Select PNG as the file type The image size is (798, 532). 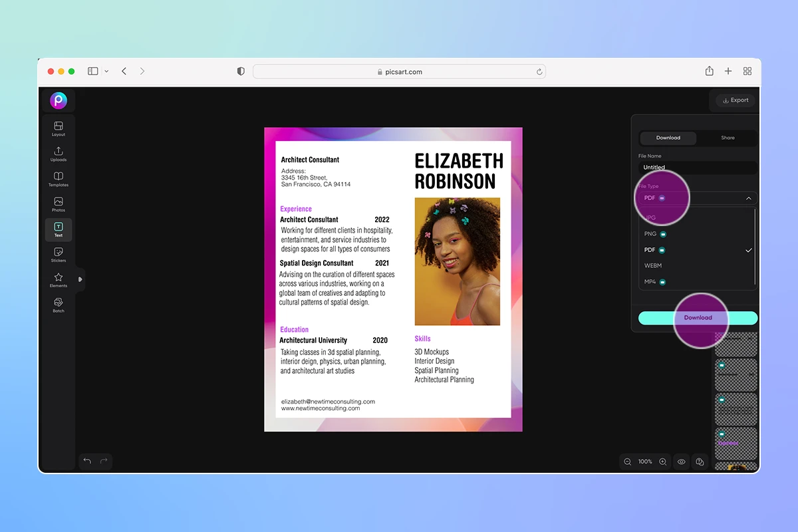pos(650,233)
